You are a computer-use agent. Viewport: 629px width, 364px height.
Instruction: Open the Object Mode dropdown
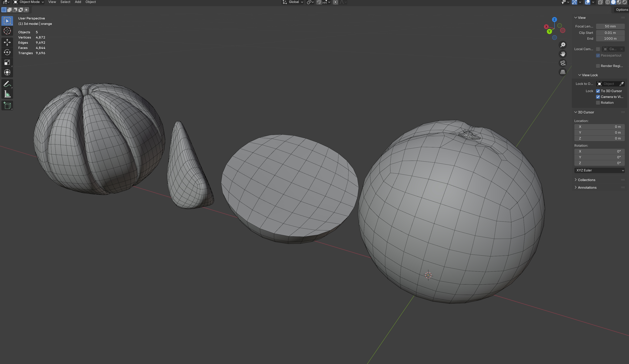[29, 2]
